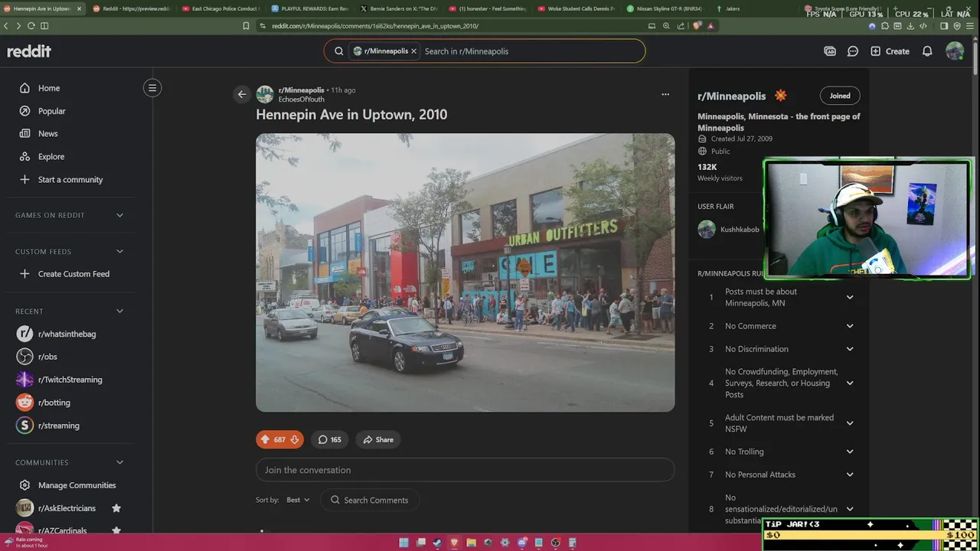Open Steam from the taskbar
Screen dimensions: 980x551
pyautogui.click(x=437, y=543)
